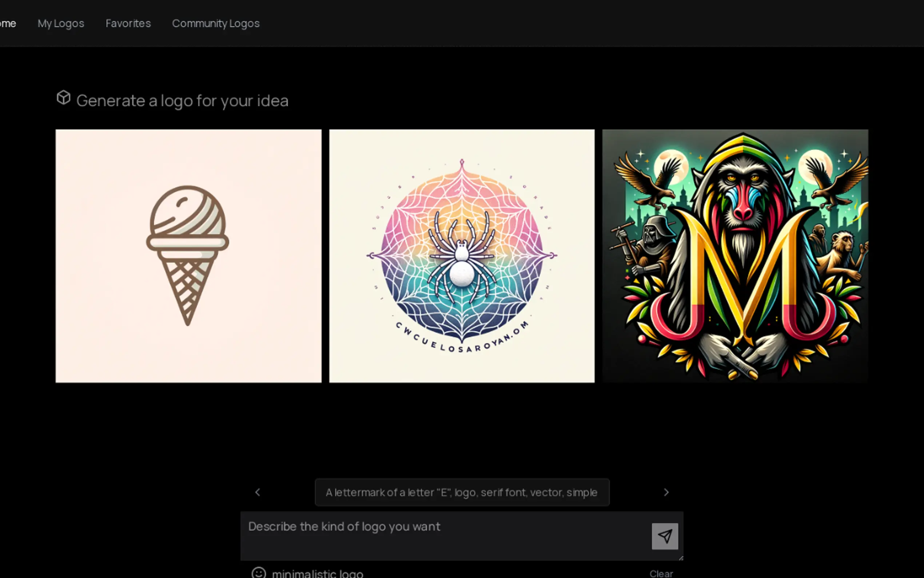Viewport: 924px width, 578px height.
Task: Go to the Favorites tab
Action: coord(128,23)
